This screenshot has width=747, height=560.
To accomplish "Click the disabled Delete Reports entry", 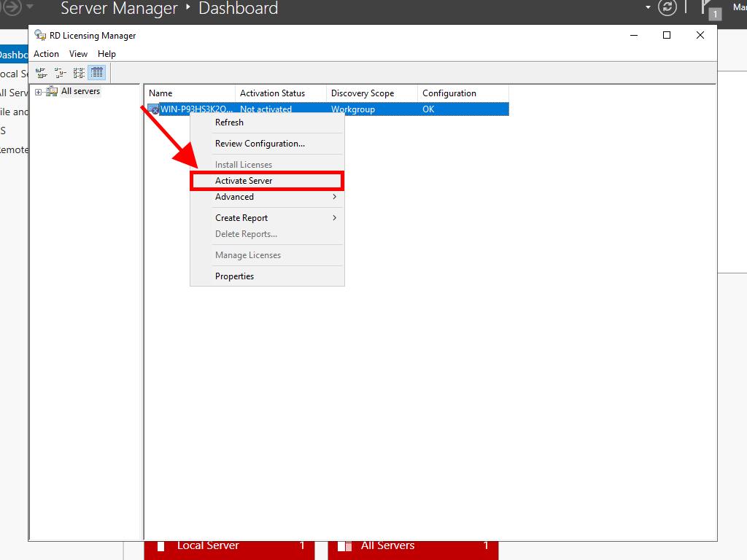I will pos(267,234).
